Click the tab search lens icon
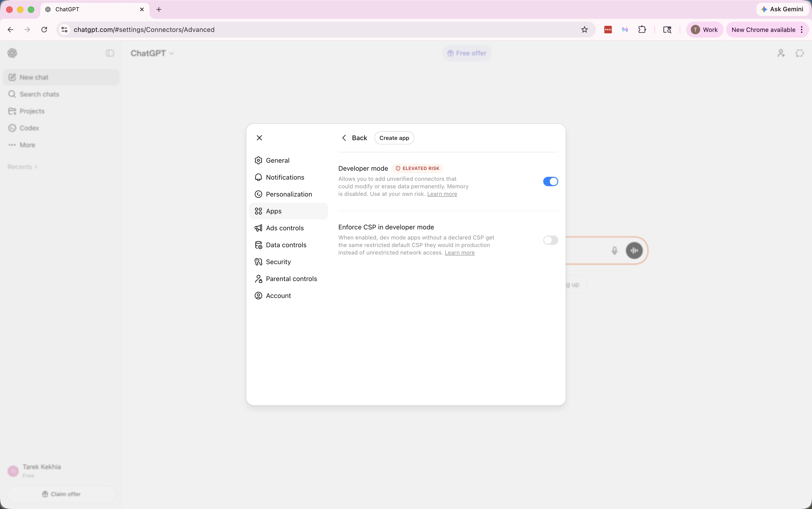Viewport: 812px width, 509px height. point(667,30)
